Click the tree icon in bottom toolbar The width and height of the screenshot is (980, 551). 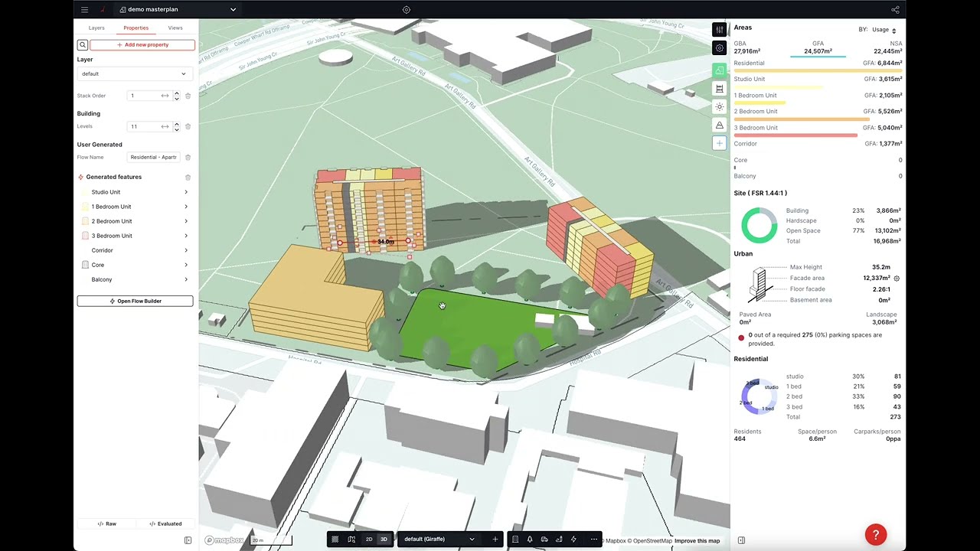tap(530, 539)
